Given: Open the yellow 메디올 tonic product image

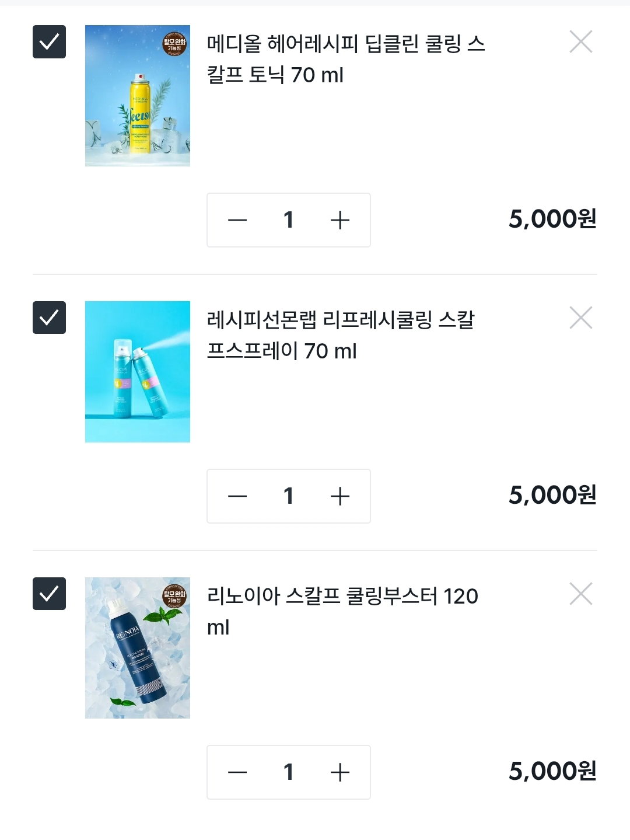Looking at the screenshot, I should pyautogui.click(x=138, y=96).
